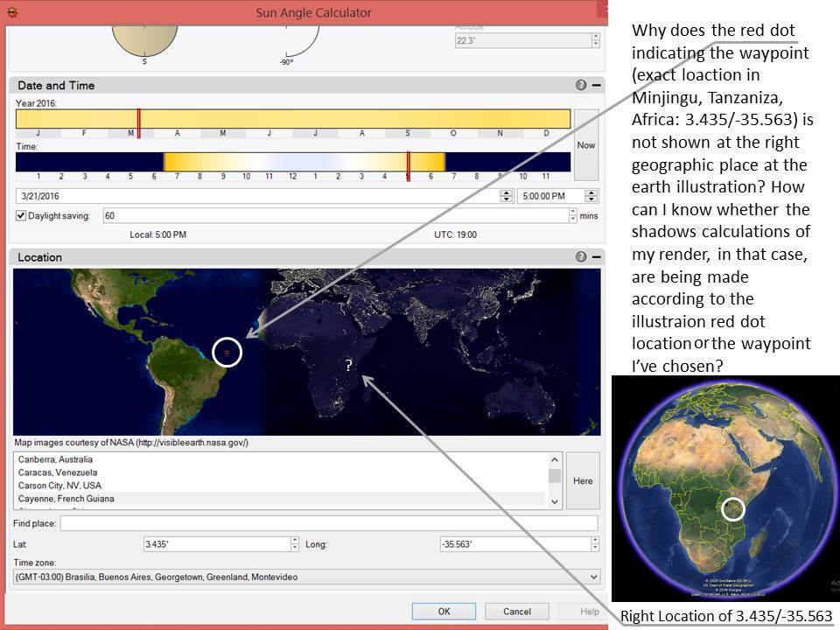Click the date field spinner arrows
Viewport: 840px width, 630px height.
pos(507,196)
